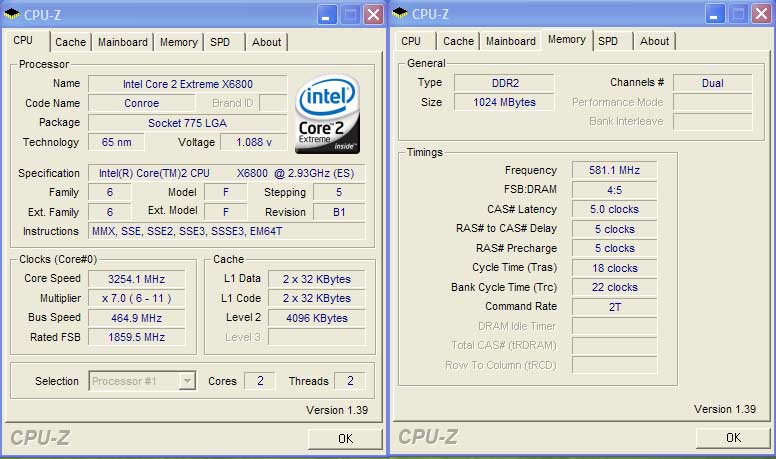
Task: Click the L1 Code value '2 x 32 KBytes'
Action: click(x=317, y=298)
